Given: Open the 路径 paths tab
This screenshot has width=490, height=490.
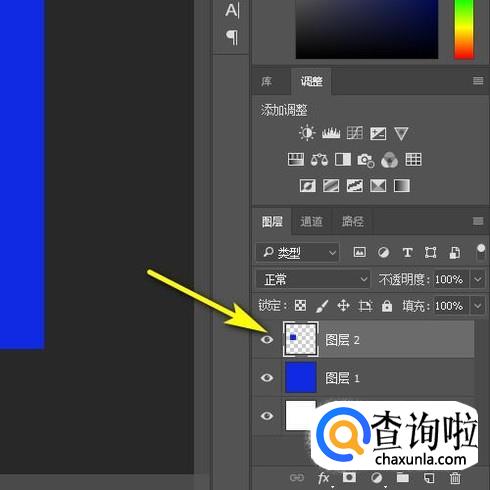Looking at the screenshot, I should click(352, 221).
